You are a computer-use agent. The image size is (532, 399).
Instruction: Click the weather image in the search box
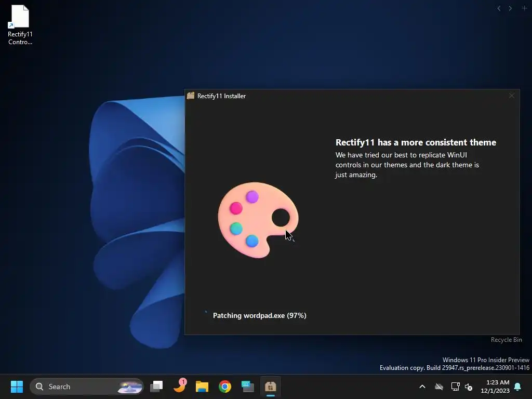129,387
